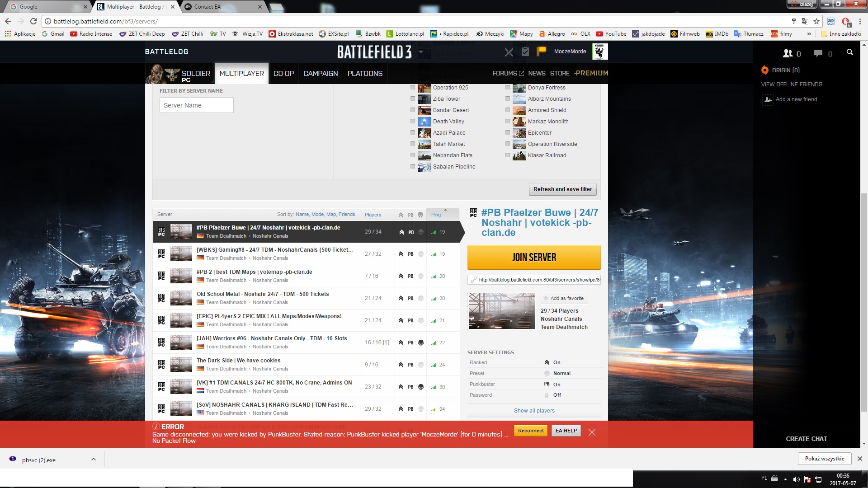This screenshot has width=868, height=488.
Task: Select the Old School Metal server row
Action: [x=306, y=298]
